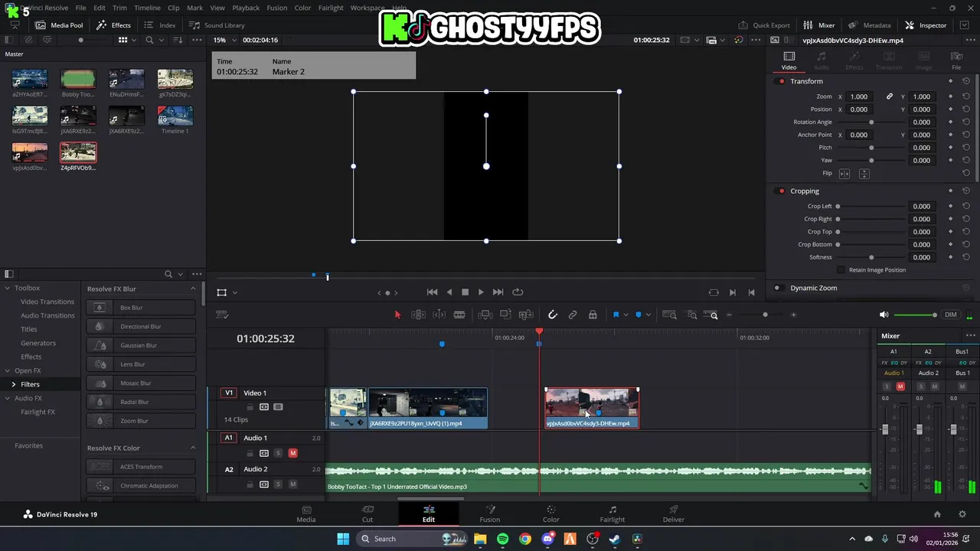Expand the Filters tree arrow

point(13,384)
